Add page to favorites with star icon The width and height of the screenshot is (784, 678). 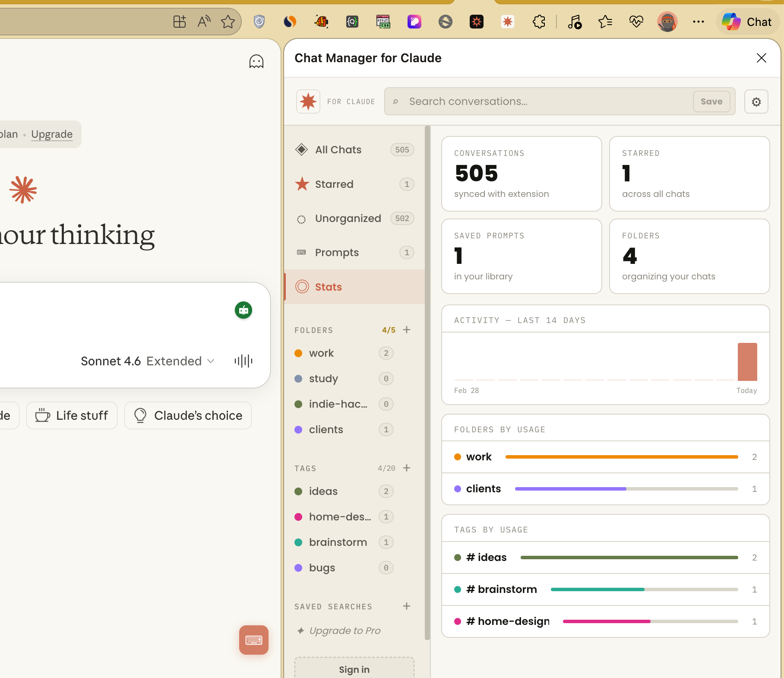tap(228, 22)
